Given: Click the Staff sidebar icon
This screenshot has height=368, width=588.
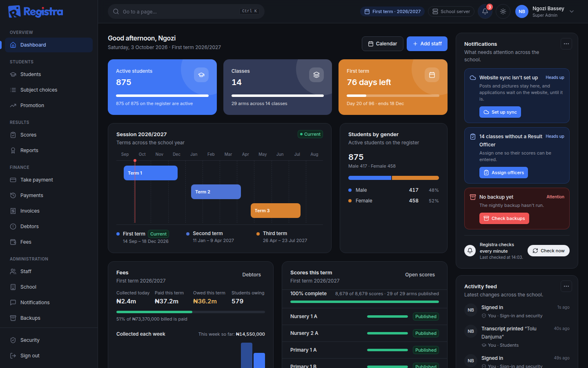Looking at the screenshot, I should pyautogui.click(x=13, y=272).
